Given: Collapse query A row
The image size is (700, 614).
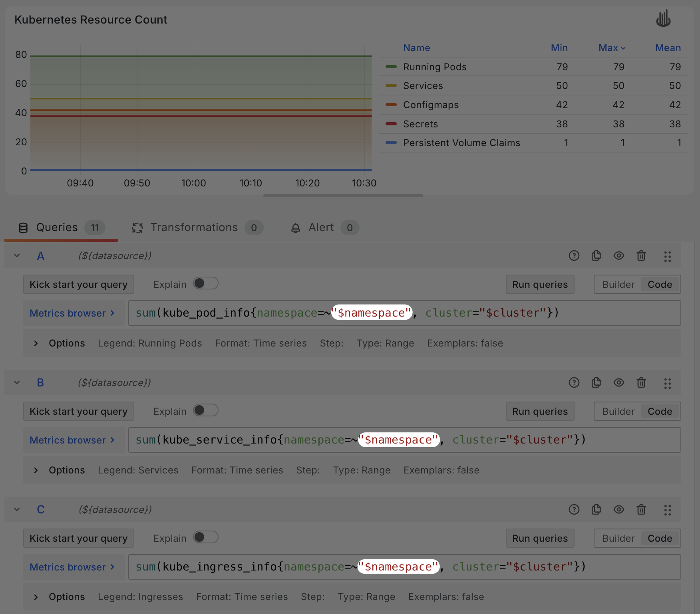Looking at the screenshot, I should [17, 256].
